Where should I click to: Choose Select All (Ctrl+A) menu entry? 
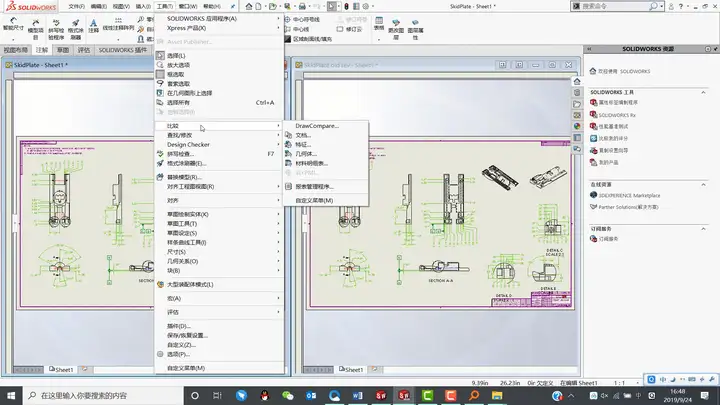(219, 102)
